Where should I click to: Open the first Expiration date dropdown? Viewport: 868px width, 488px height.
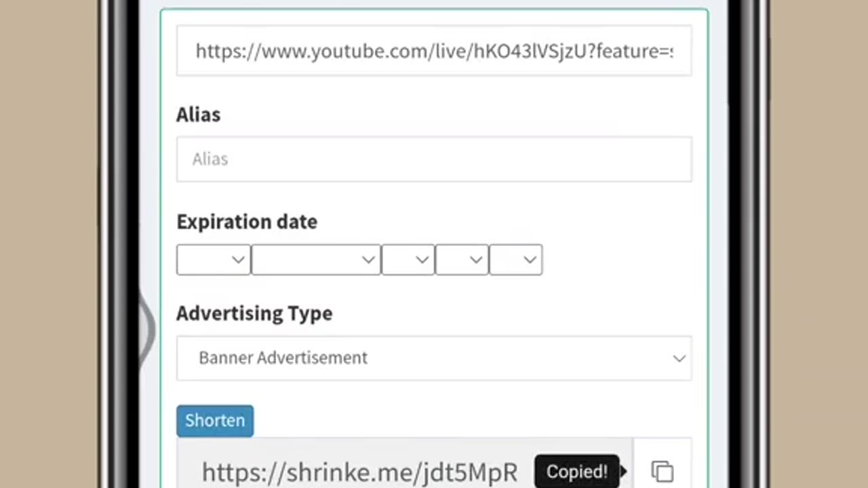214,260
